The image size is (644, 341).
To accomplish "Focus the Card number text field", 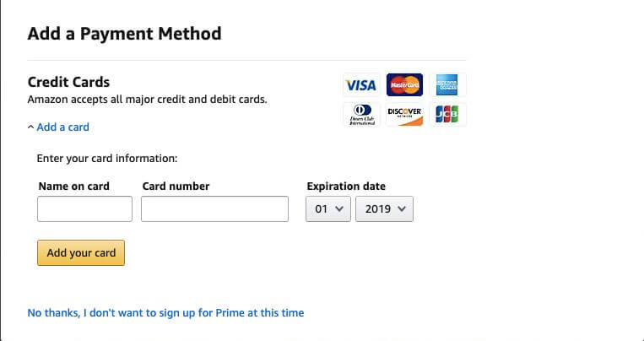I will [x=214, y=208].
